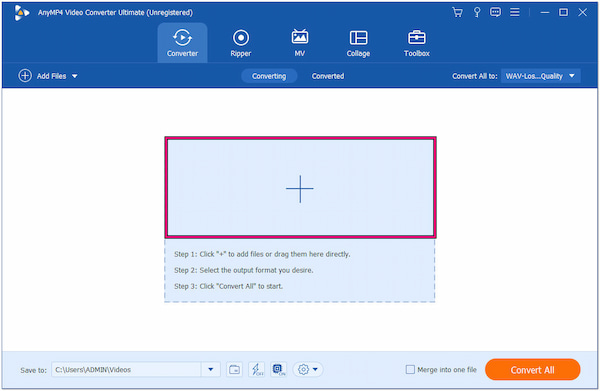Viewport: 600px width, 391px height.
Task: Open the shopping cart purchase icon
Action: 457,12
